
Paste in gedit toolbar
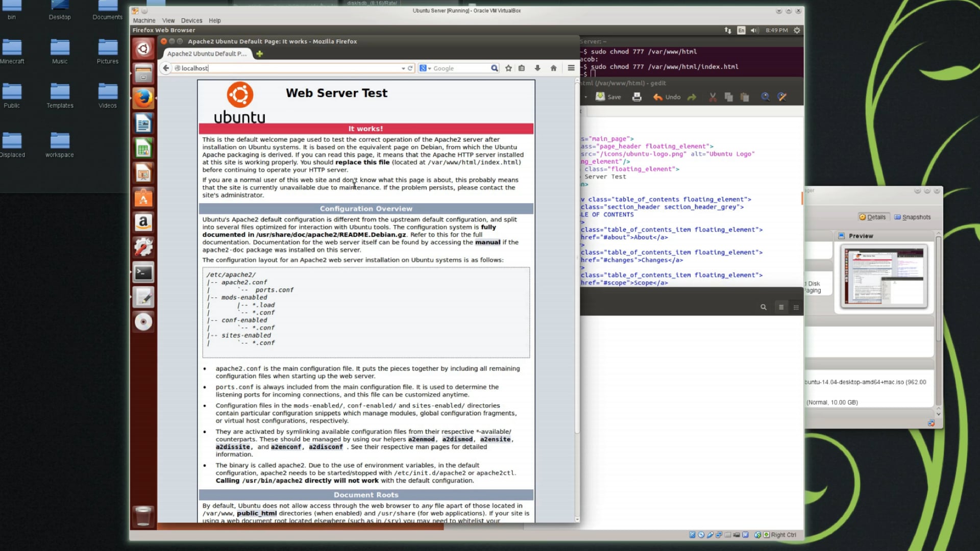tap(745, 97)
